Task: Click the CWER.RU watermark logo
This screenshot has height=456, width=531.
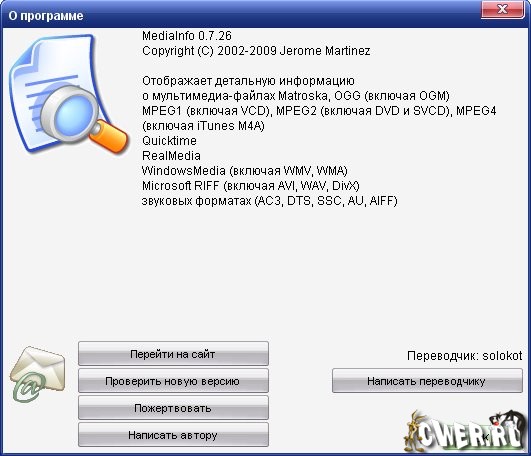Action: (x=464, y=431)
